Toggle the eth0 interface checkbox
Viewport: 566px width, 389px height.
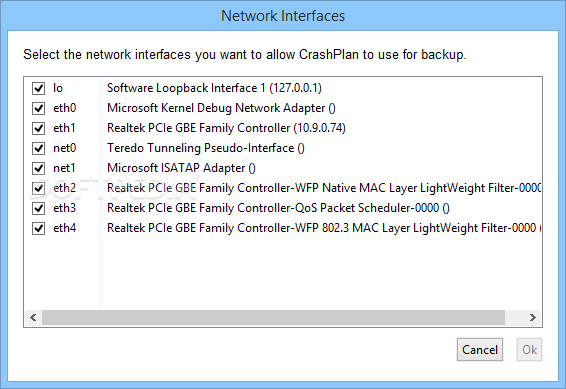click(38, 108)
